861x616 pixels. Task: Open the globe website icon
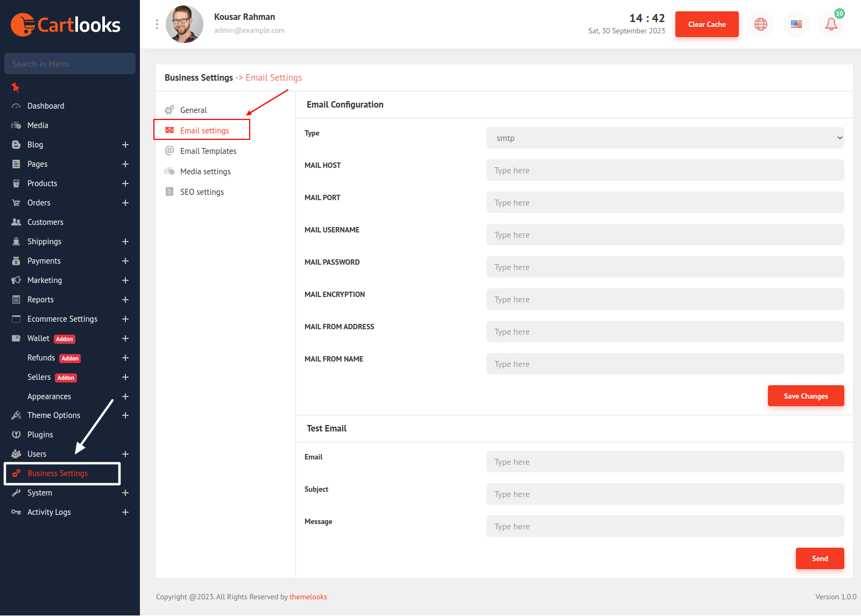click(x=760, y=24)
